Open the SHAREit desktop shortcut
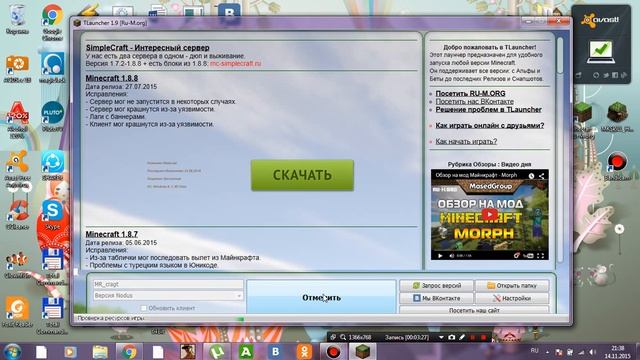Image resolution: width=640 pixels, height=360 pixels. click(52, 164)
